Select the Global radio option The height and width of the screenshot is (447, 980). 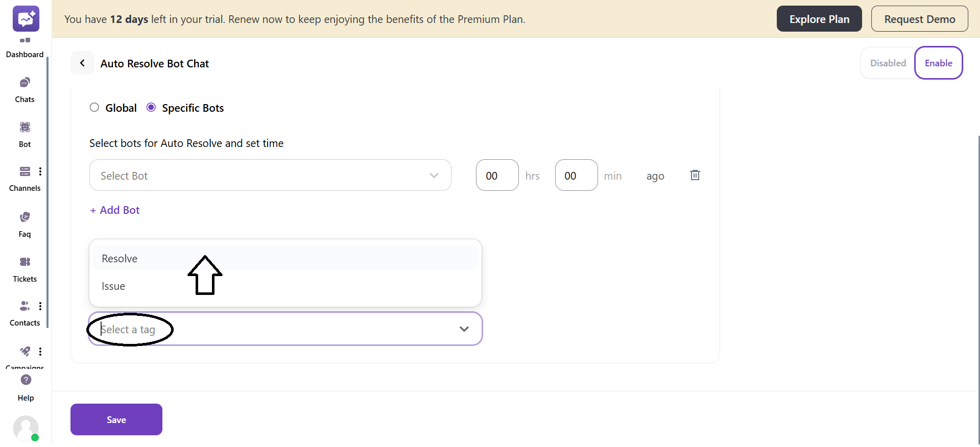94,107
